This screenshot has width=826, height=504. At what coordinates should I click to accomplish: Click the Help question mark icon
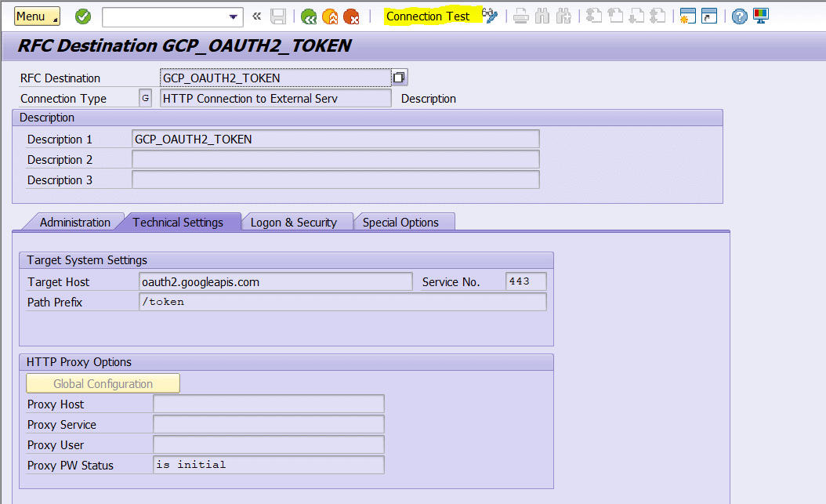point(738,16)
